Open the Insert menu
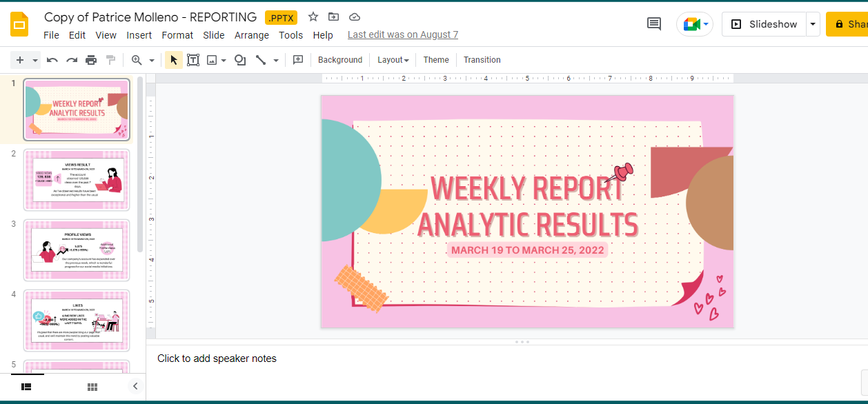 tap(139, 35)
